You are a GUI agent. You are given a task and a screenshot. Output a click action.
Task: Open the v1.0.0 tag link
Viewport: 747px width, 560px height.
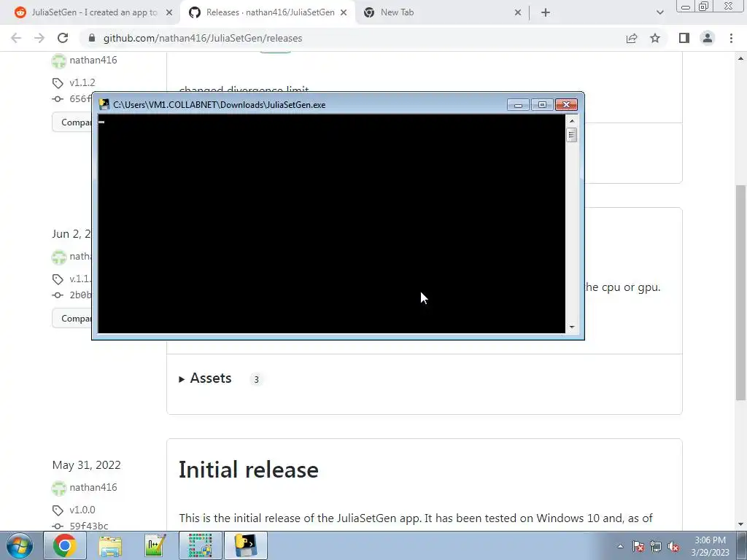(x=82, y=510)
